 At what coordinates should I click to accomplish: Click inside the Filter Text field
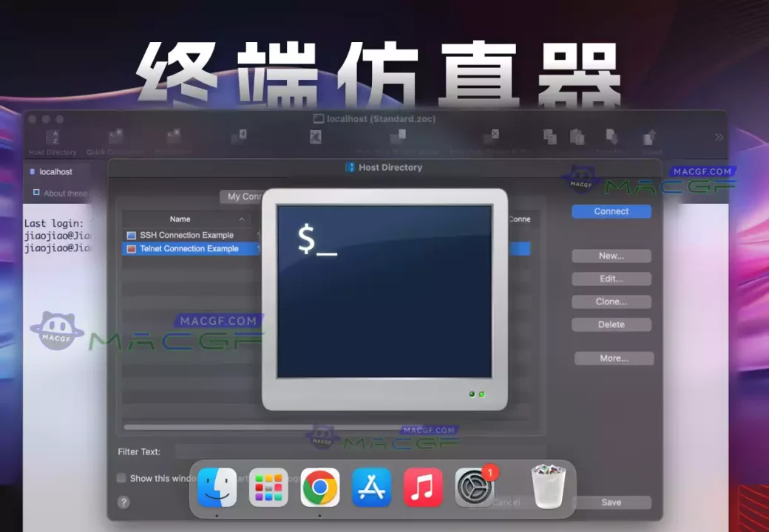coord(222,451)
